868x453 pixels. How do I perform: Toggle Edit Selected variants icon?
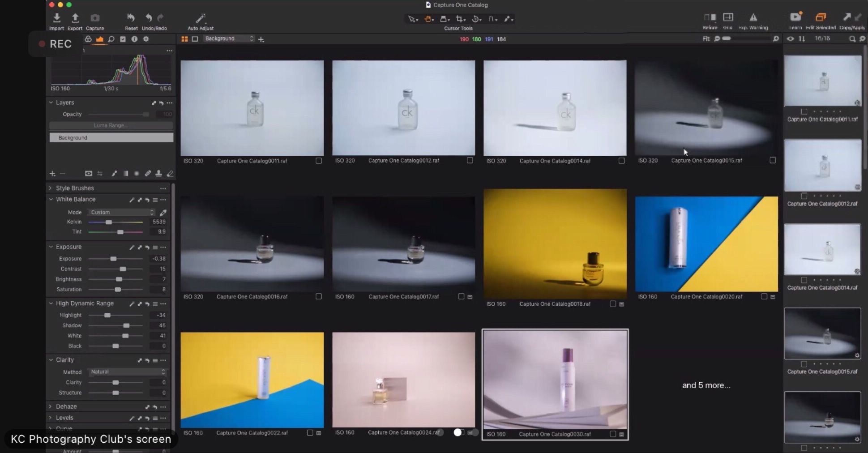coord(821,17)
